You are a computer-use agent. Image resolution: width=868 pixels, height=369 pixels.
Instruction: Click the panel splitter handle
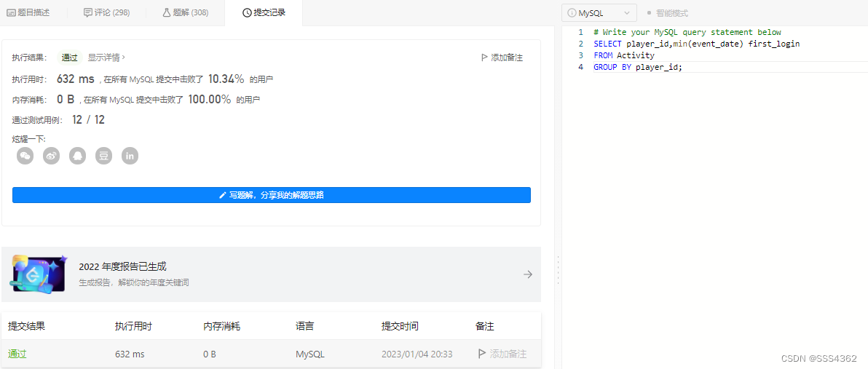(x=558, y=269)
